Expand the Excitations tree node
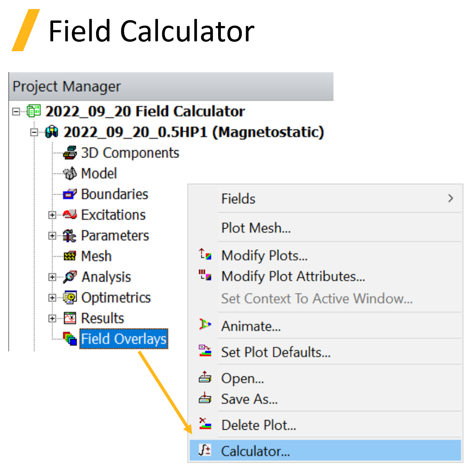Image resolution: width=476 pixels, height=468 pixels. click(52, 215)
